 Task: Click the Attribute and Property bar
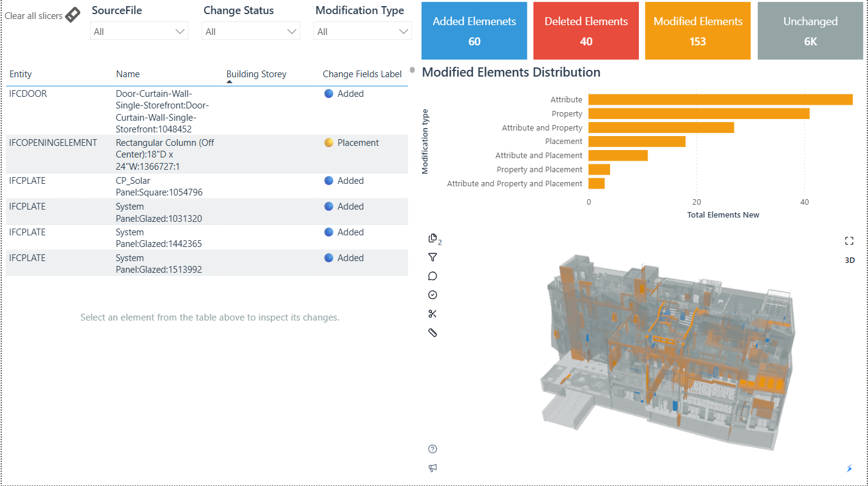(x=661, y=127)
